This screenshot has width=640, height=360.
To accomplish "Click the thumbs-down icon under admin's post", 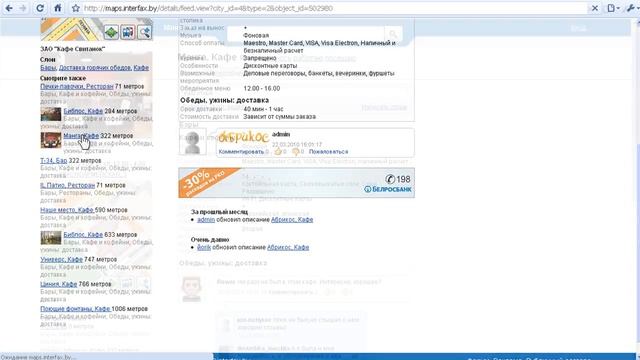I will pos(296,151).
